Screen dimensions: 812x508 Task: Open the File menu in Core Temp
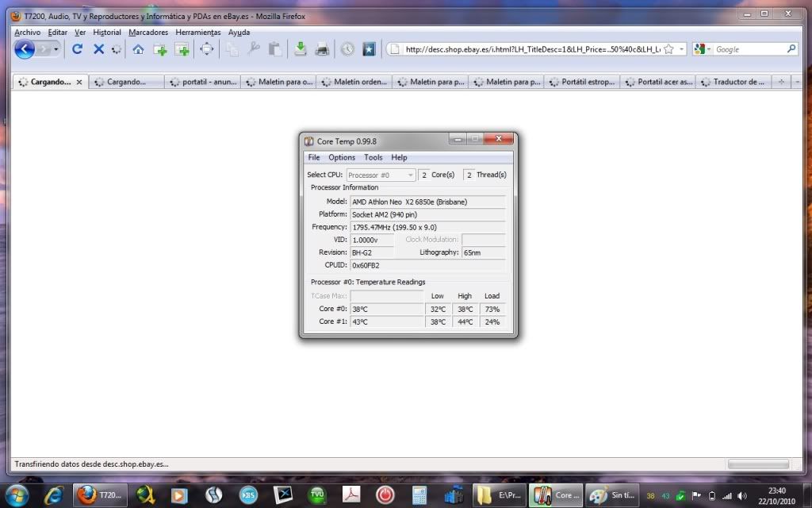pos(314,158)
